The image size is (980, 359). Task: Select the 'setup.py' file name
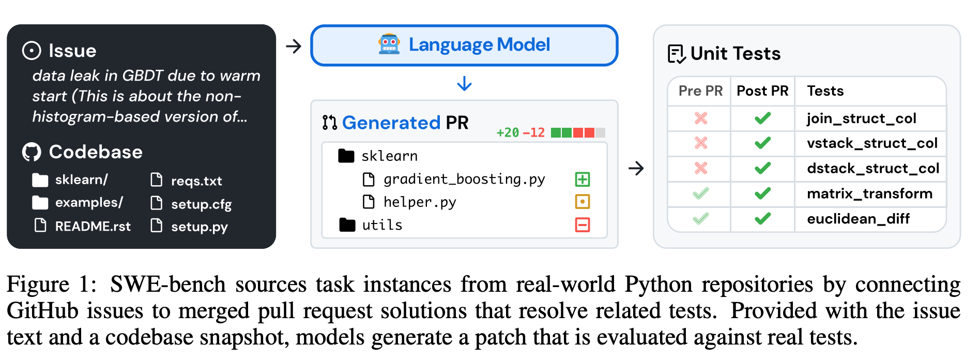click(x=200, y=227)
